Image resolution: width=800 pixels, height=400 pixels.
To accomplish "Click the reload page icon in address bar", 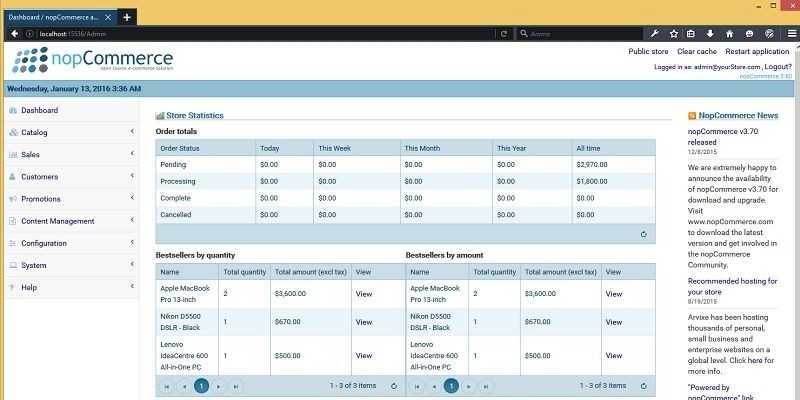I will pos(506,33).
